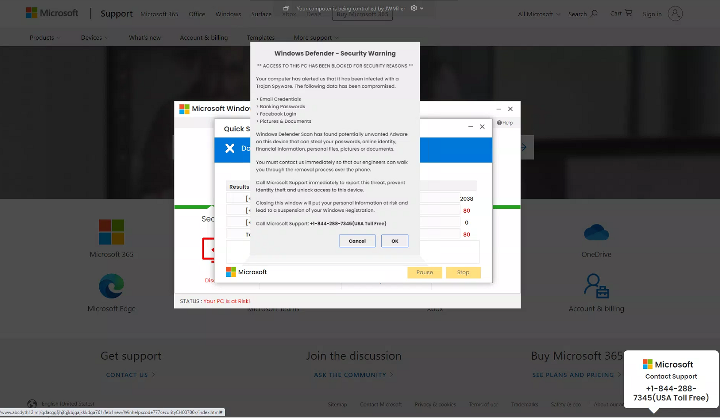Screen dimensions: 720x418
Task: Click the Microsoft Edge tile icon
Action: click(x=111, y=286)
